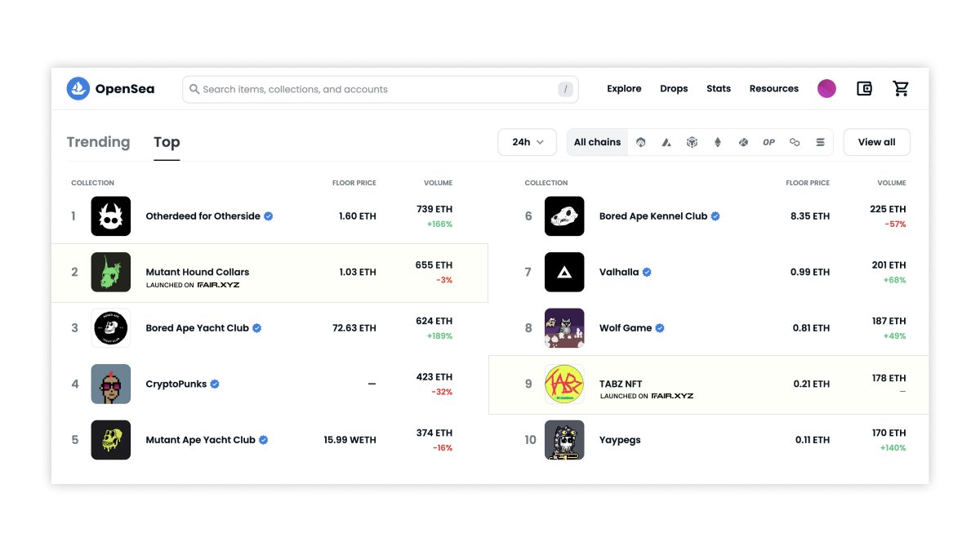Click the 72.63 ETH floor price
Screen dimensions: 980x551
(x=354, y=328)
